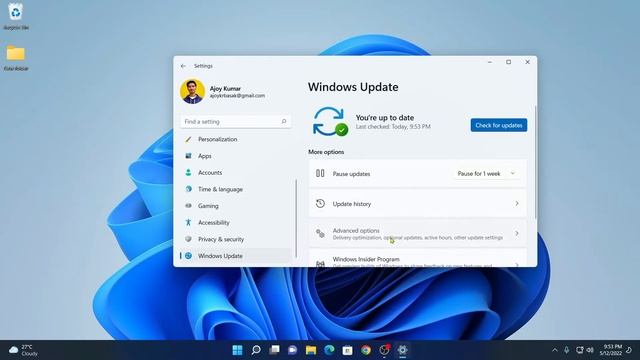Click the Personalization paintbrush icon
Image resolution: width=640 pixels, height=360 pixels.
188,139
